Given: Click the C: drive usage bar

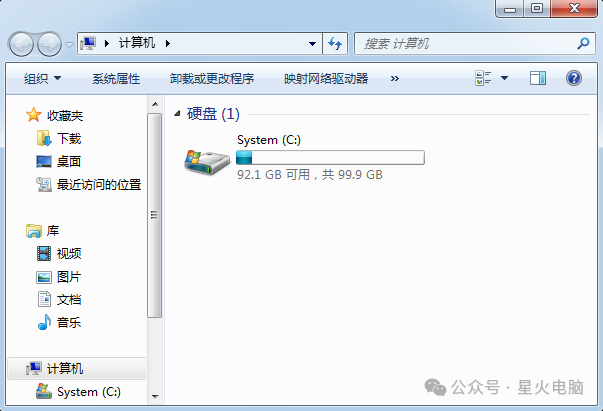Looking at the screenshot, I should pyautogui.click(x=330, y=158).
